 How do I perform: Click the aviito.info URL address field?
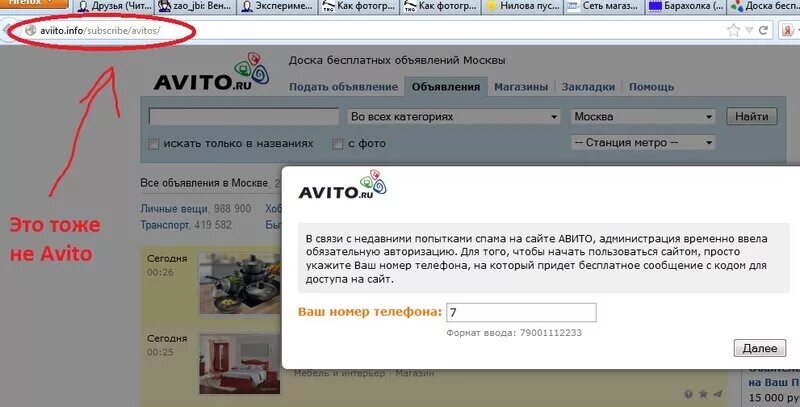click(x=378, y=31)
